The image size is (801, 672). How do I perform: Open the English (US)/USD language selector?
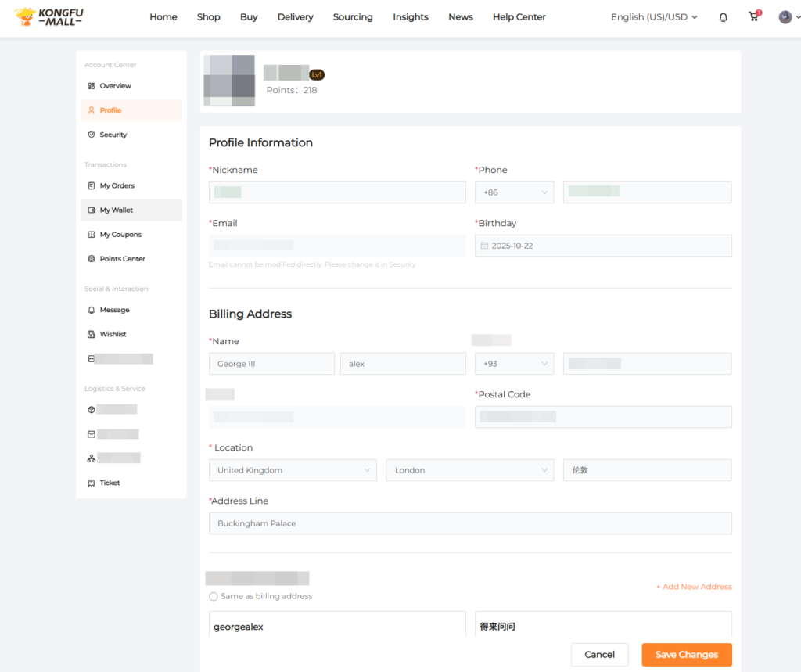click(654, 17)
